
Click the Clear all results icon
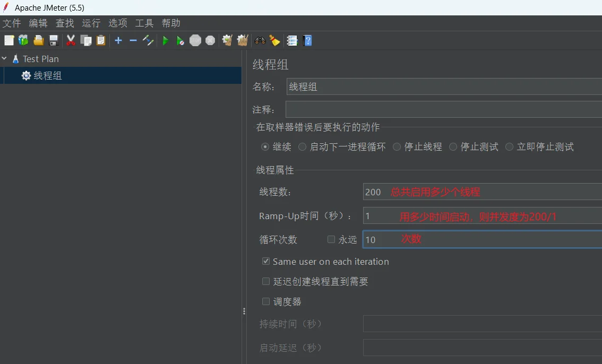[x=242, y=40]
